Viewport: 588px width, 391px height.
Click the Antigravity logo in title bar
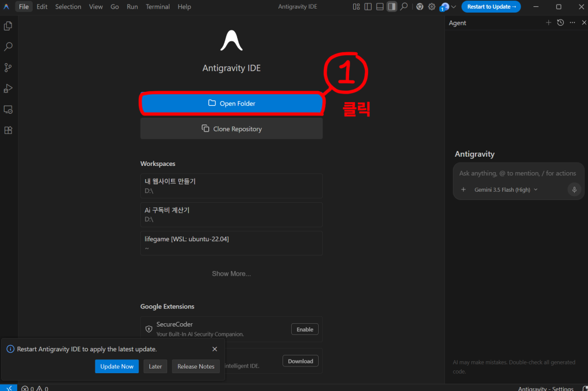pos(6,7)
